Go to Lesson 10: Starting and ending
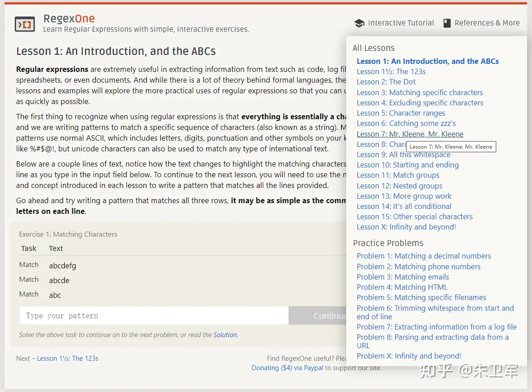 pyautogui.click(x=407, y=165)
